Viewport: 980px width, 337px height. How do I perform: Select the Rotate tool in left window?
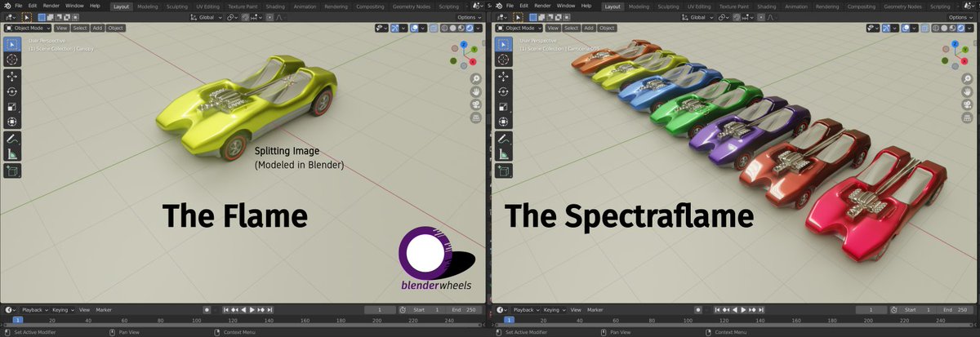pyautogui.click(x=12, y=91)
